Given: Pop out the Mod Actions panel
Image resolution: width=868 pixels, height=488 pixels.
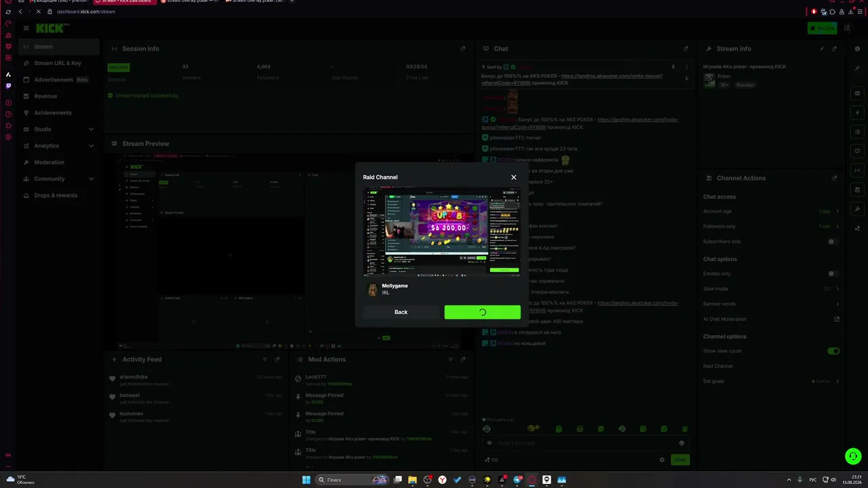Looking at the screenshot, I should pos(463,360).
